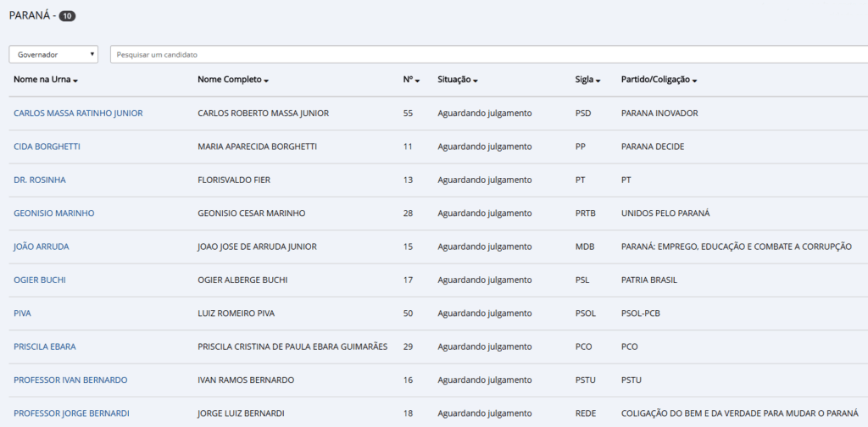Open the Piva candidate link
The width and height of the screenshot is (868, 427).
[22, 313]
